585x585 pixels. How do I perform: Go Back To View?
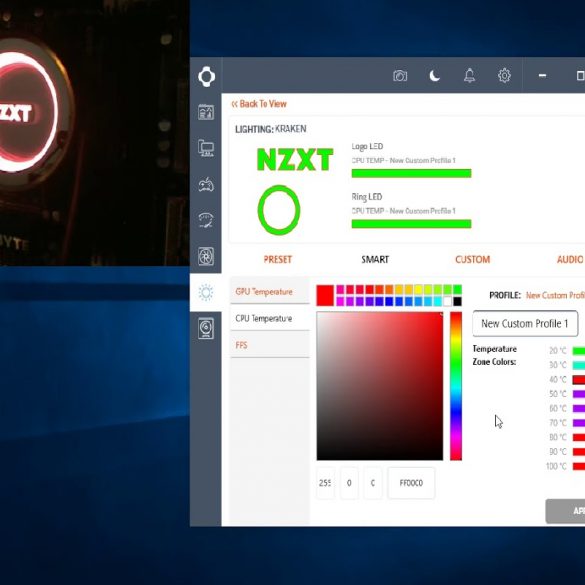coord(259,104)
